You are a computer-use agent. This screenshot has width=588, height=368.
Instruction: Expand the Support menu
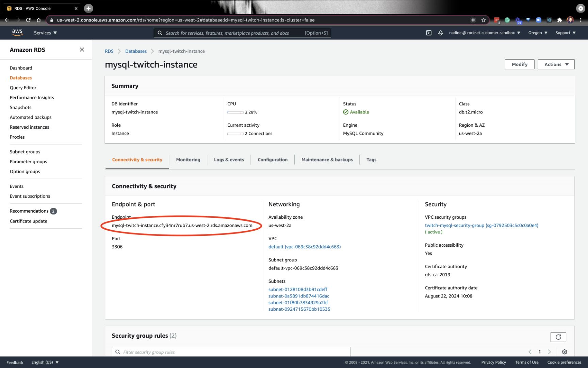[x=566, y=33]
